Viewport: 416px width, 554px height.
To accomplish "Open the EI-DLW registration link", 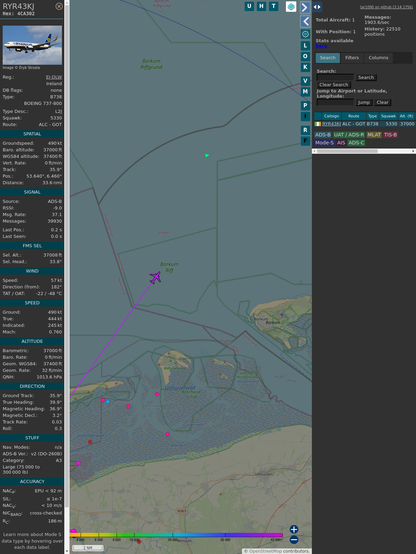I will pyautogui.click(x=54, y=77).
